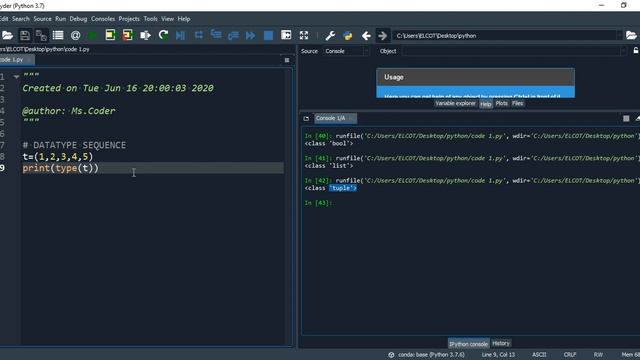Browse working directory folder icon at right
640x360 pixels.
tap(631, 36)
